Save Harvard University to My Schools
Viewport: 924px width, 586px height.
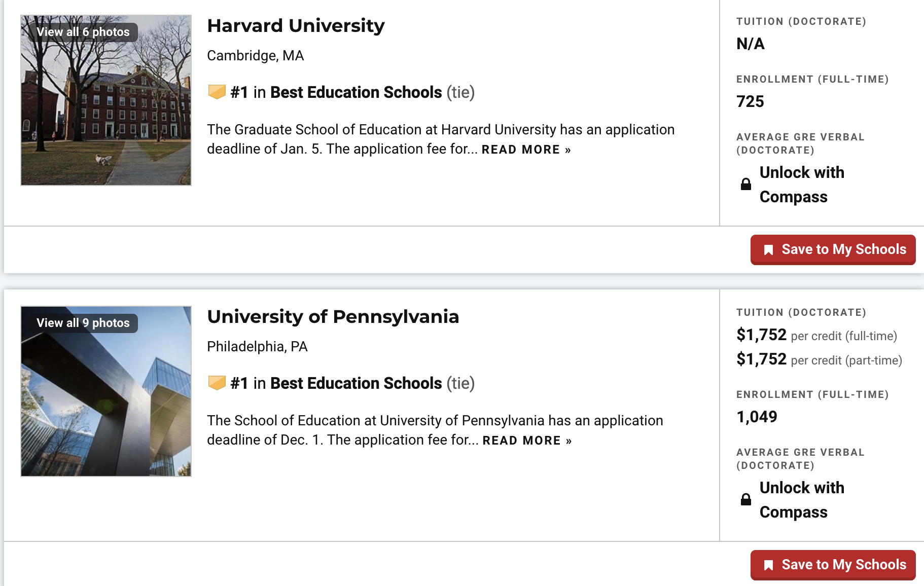833,249
